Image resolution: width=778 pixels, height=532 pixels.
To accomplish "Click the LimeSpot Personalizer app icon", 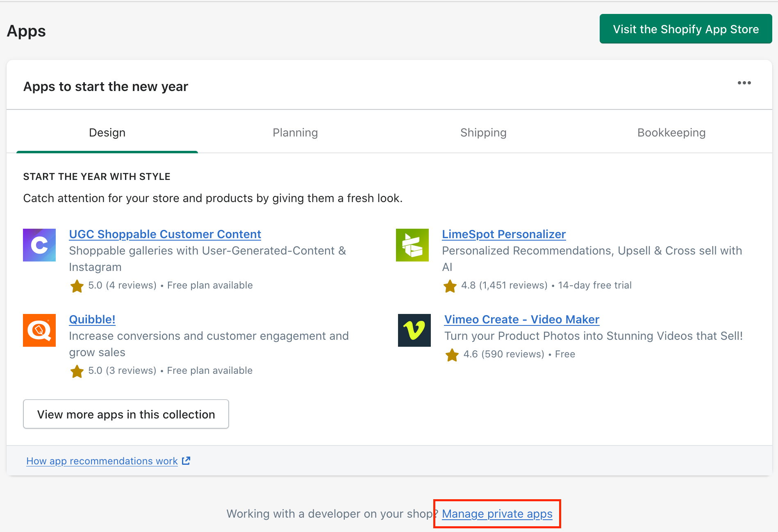I will pos(412,245).
